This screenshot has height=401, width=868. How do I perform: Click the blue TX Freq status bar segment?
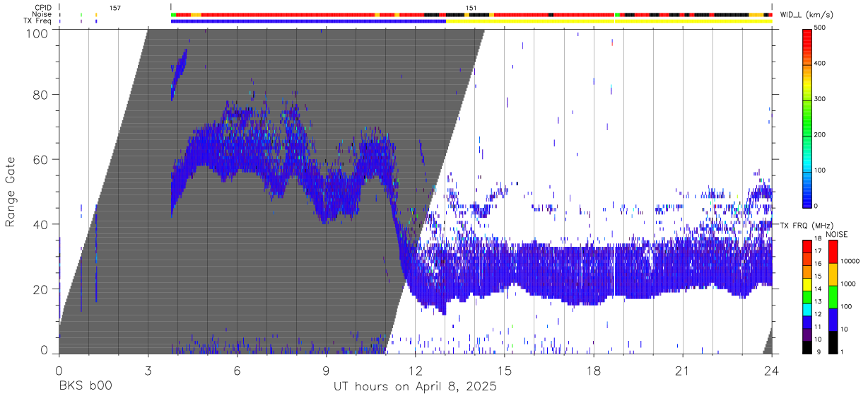[308, 21]
